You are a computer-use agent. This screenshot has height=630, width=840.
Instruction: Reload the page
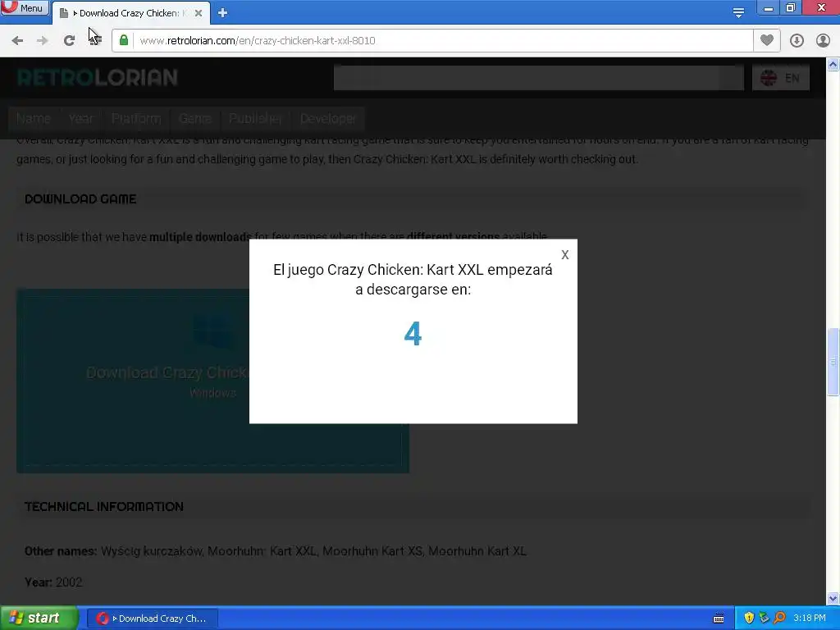(69, 41)
